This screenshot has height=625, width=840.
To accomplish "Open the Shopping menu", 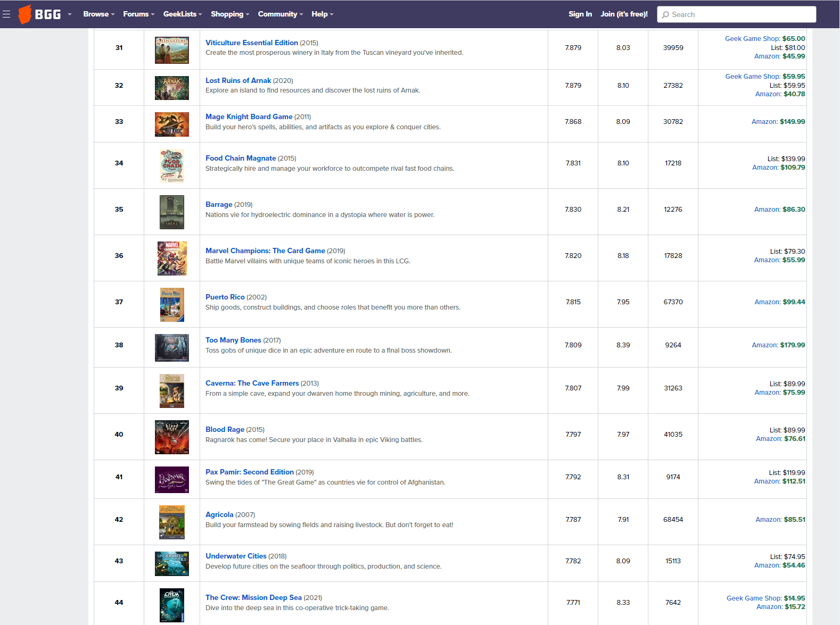I will click(230, 14).
